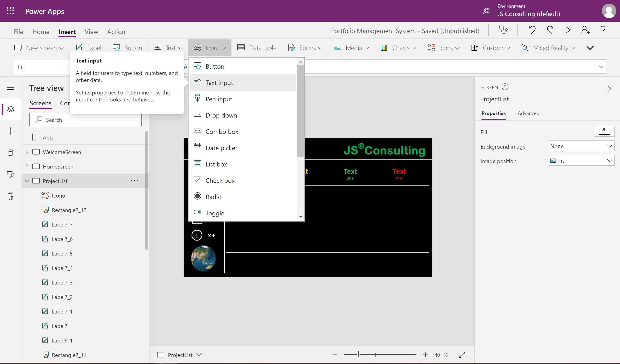Choose Radio in the Input dropdown

pos(213,197)
